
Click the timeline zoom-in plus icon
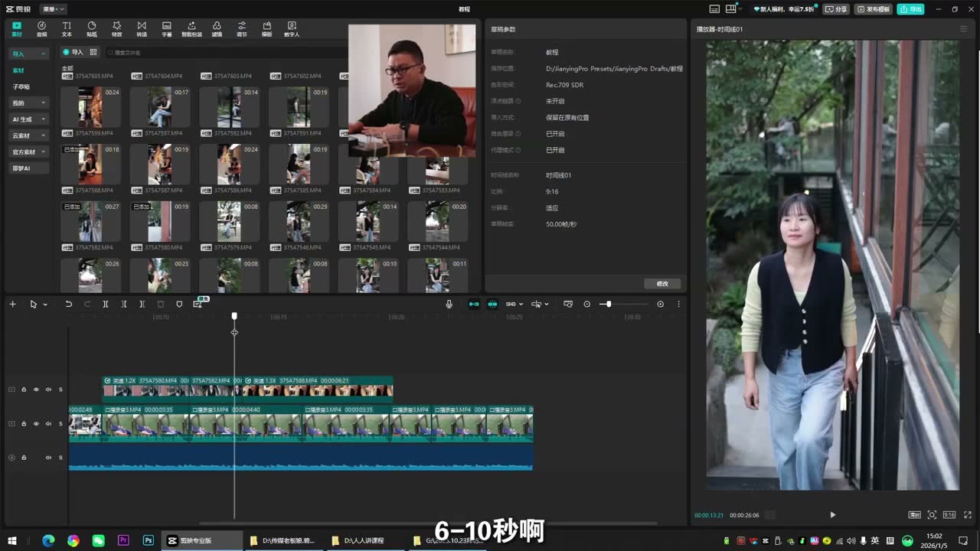661,304
